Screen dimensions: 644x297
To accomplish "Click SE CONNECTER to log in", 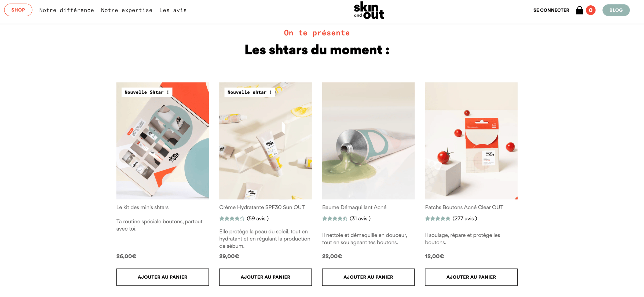I will pos(551,10).
